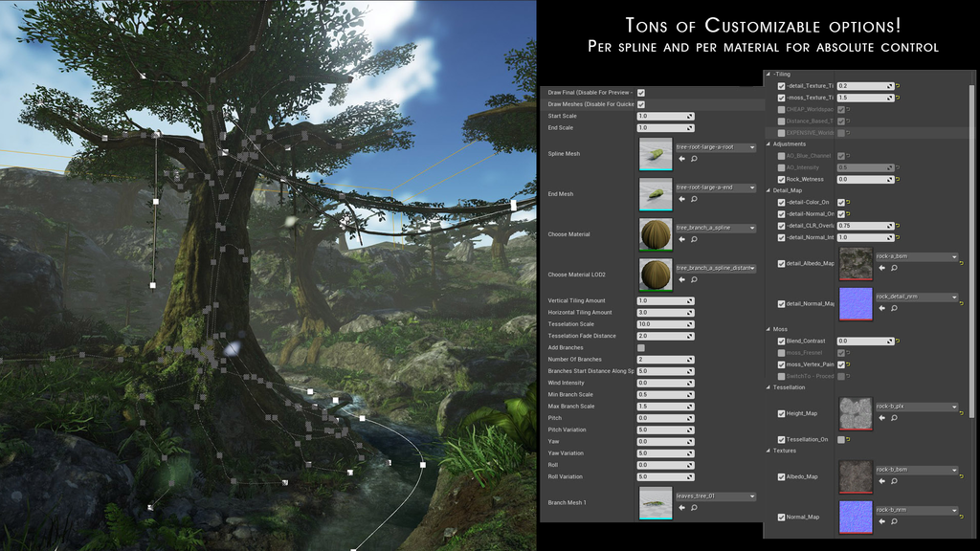The width and height of the screenshot is (980, 551).
Task: Open tree-root-large-a-end mesh dropdown
Action: click(716, 188)
